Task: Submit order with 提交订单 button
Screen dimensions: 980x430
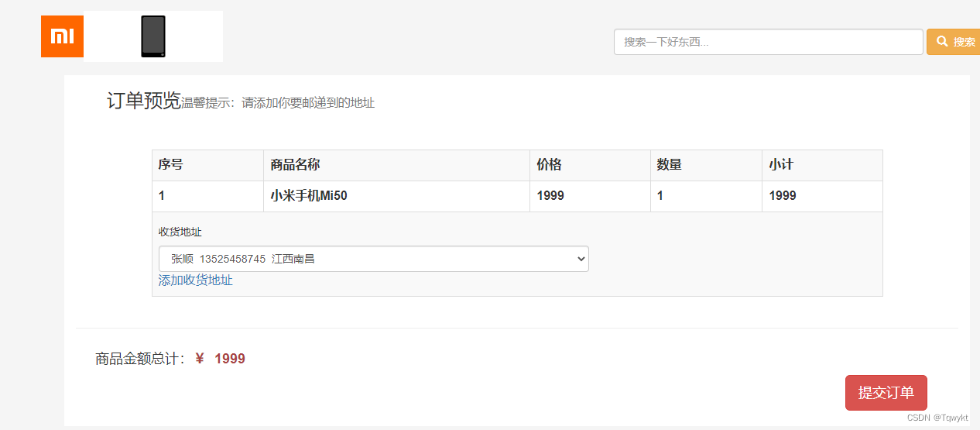Action: pos(886,393)
